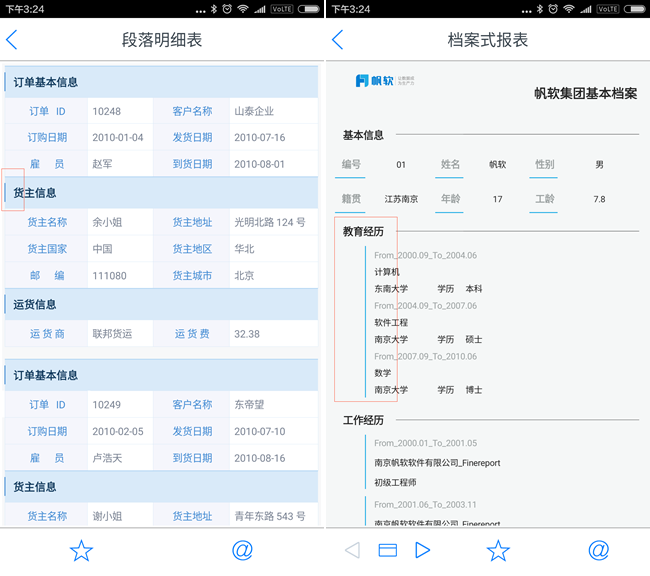
Task: Select order ID value 10249
Action: pyautogui.click(x=107, y=404)
